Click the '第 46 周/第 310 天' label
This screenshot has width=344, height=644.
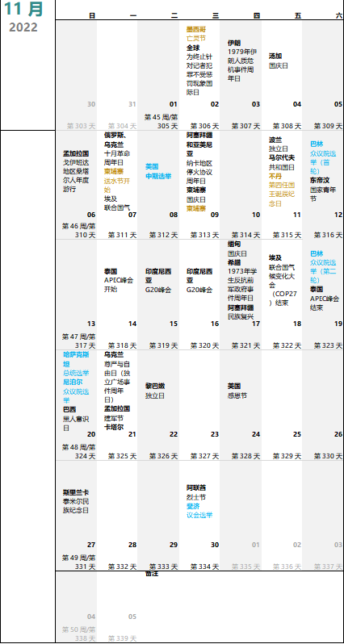pyautogui.click(x=79, y=231)
